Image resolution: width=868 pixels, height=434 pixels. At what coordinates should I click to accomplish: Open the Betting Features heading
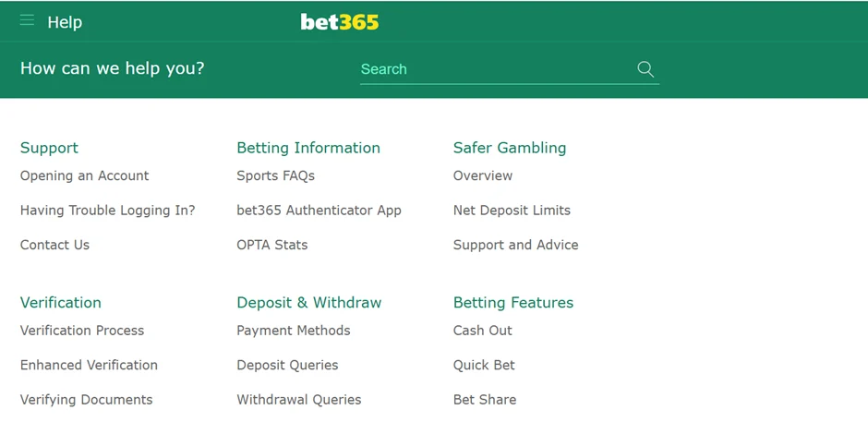[x=513, y=303]
